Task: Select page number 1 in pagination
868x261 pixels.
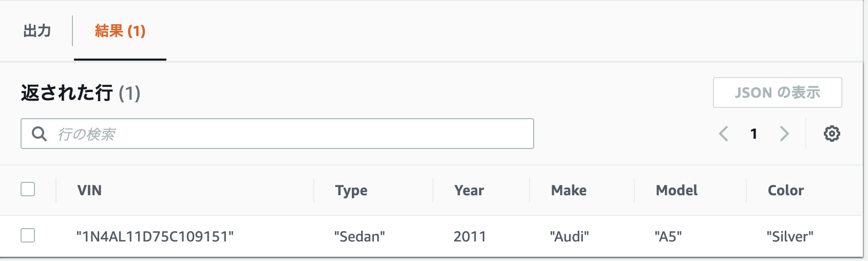Action: point(753,134)
